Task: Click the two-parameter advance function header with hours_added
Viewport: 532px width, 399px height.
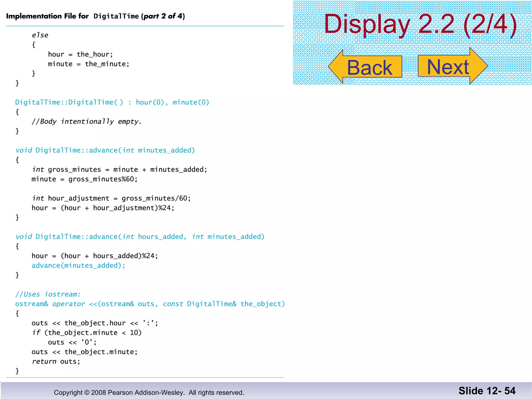Action: click(x=140, y=237)
